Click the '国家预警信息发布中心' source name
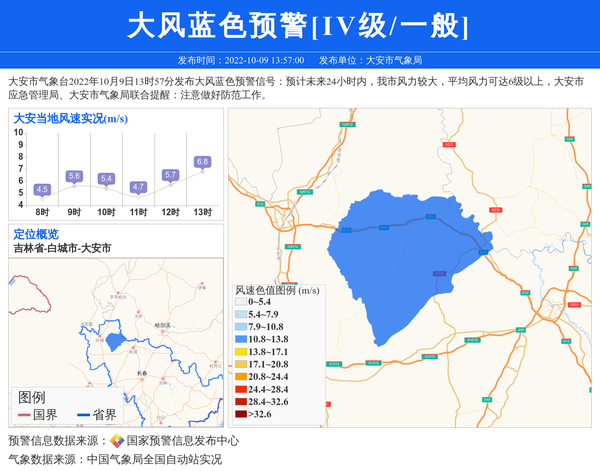The width and height of the screenshot is (600, 471). pyautogui.click(x=183, y=441)
